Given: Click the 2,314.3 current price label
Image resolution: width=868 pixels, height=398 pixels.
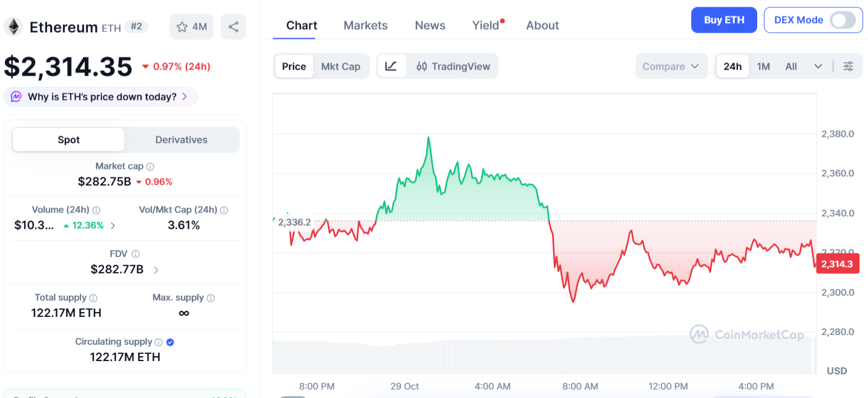Looking at the screenshot, I should click(x=838, y=264).
